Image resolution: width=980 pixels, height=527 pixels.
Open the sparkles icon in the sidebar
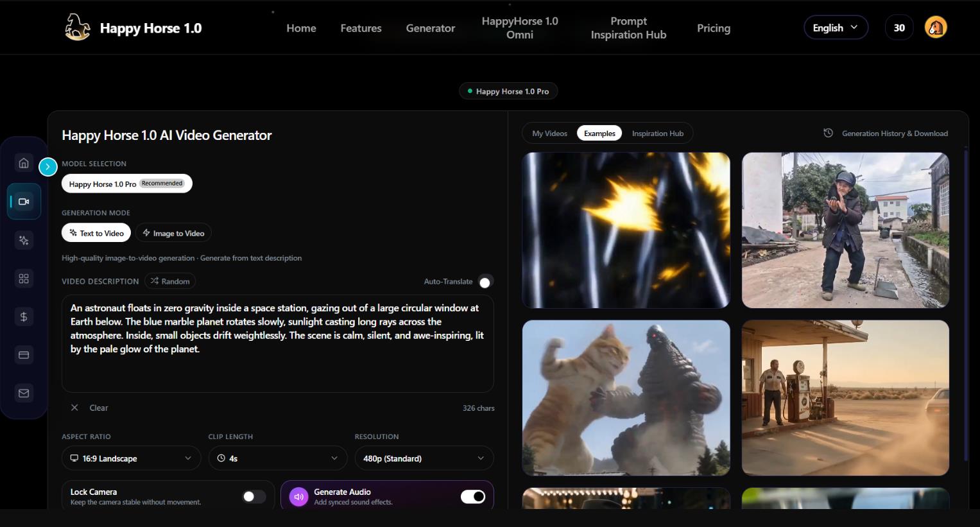(x=24, y=240)
